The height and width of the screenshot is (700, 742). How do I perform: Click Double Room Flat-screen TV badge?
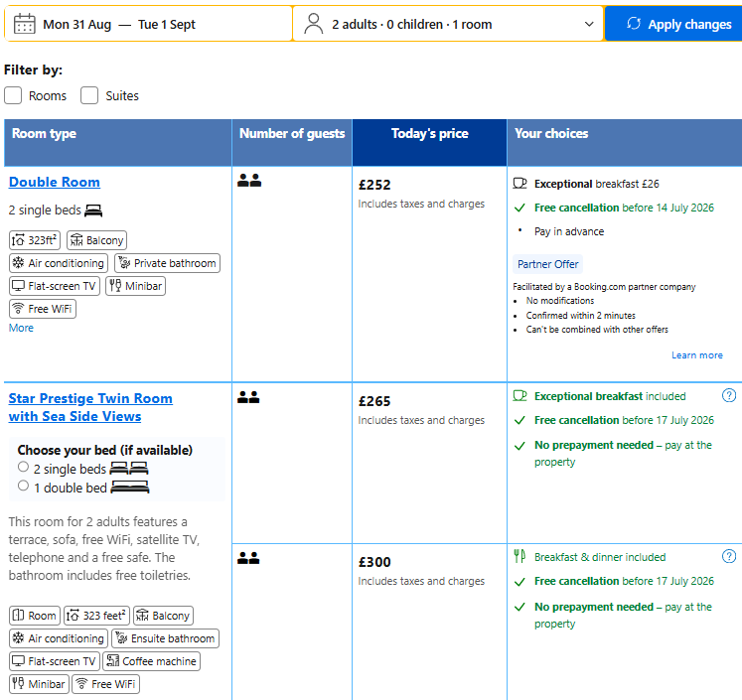pyautogui.click(x=55, y=286)
